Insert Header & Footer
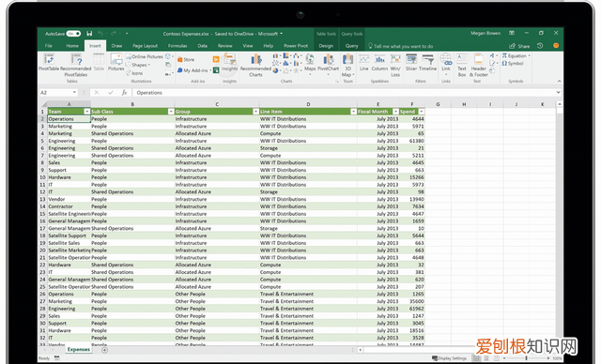Image resolution: width=601 pixels, height=364 pixels. (x=479, y=65)
